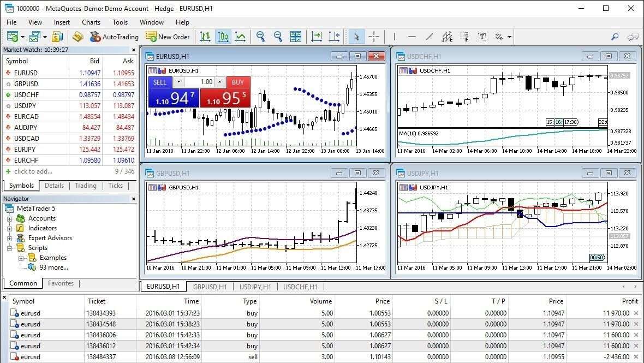
Task: Open the trade volume dropdown arrow
Action: 178,82
